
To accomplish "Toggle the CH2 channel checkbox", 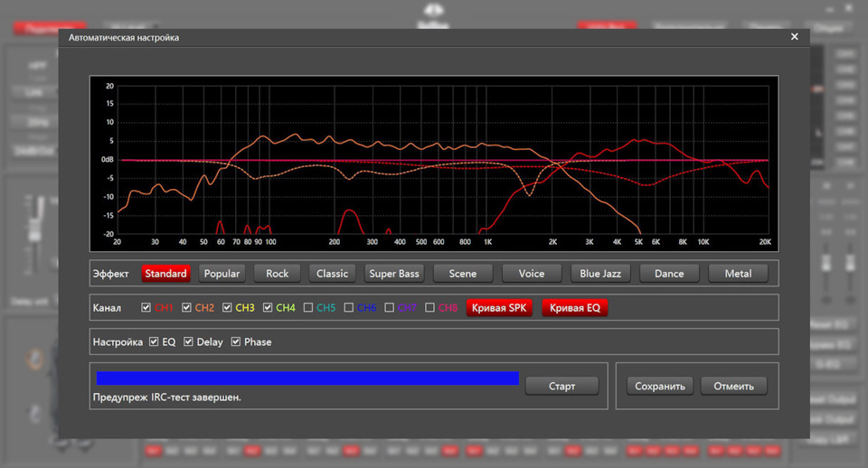I will coord(186,307).
